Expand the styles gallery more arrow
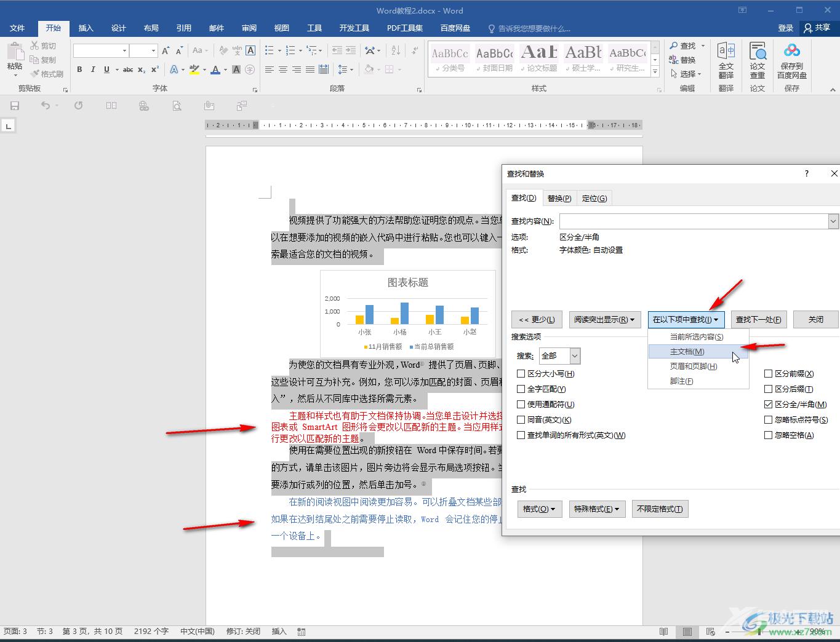 coord(655,73)
